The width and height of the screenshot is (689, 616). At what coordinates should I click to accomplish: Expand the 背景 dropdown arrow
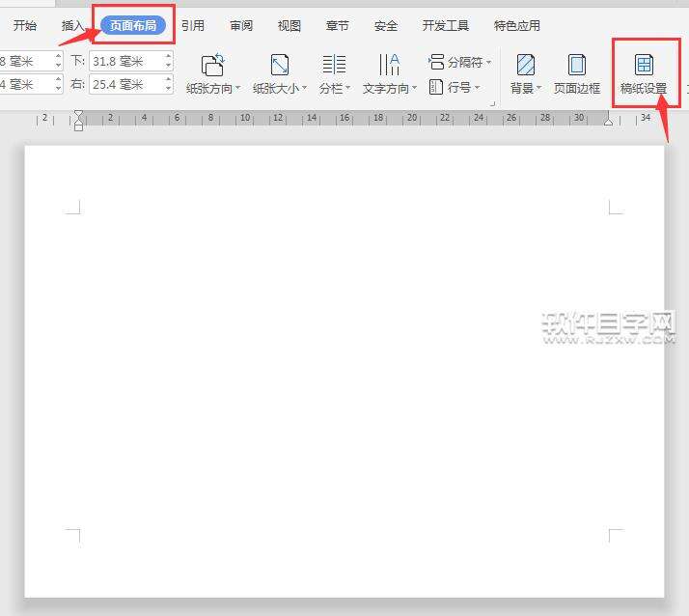(538, 88)
